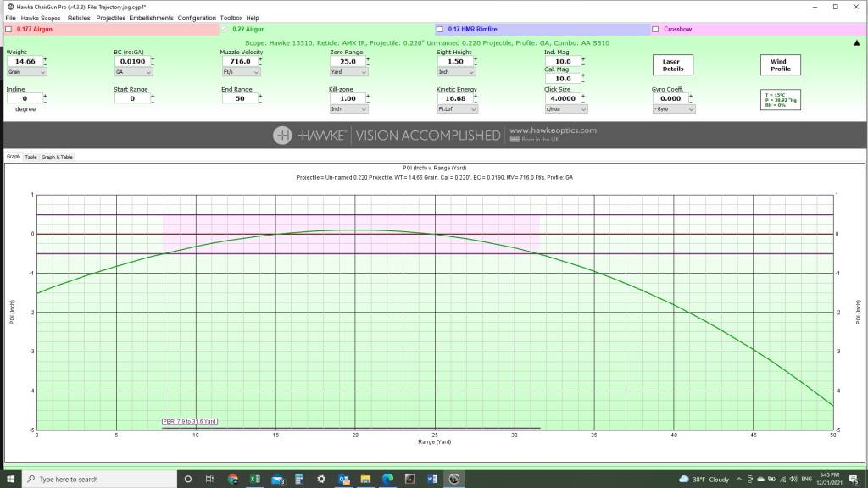This screenshot has height=488, width=868.
Task: Open Cortana circle icon in taskbar
Action: pyautogui.click(x=187, y=480)
